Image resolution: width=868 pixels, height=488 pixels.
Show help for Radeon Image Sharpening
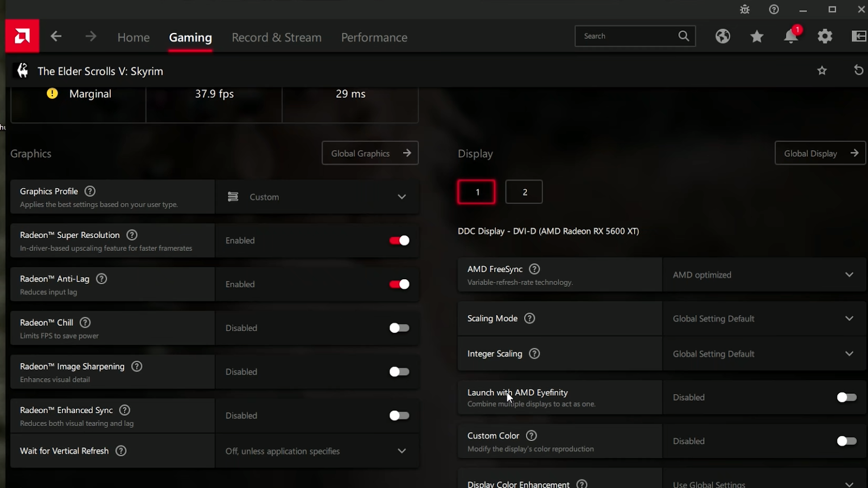137,367
